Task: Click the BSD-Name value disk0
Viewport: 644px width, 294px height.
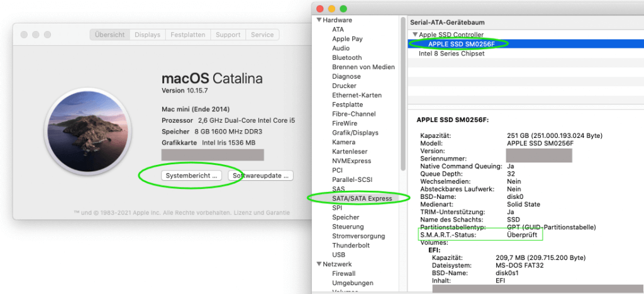Action: (515, 196)
